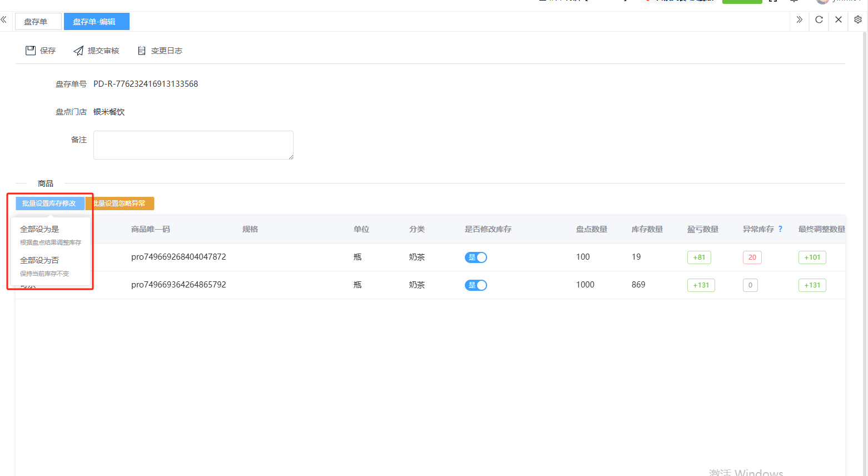The image size is (868, 476).
Task: Open the orange 批量设置忽略异常 dropdown button
Action: 120,204
